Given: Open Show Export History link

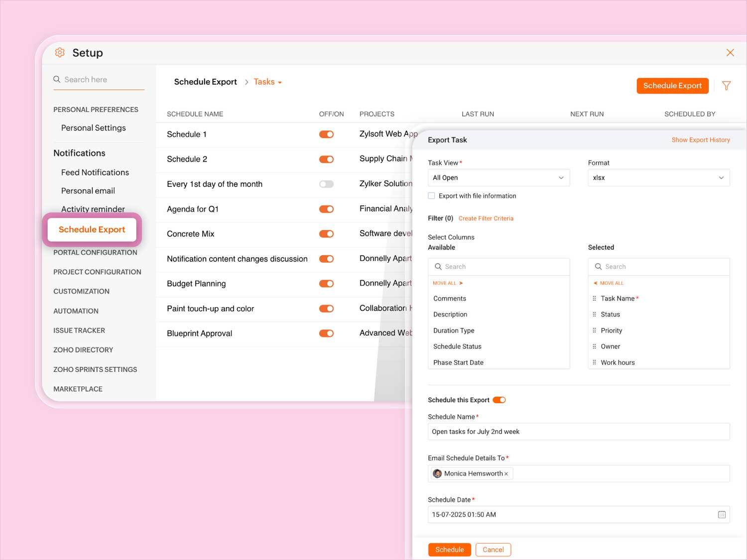Looking at the screenshot, I should click(x=701, y=140).
